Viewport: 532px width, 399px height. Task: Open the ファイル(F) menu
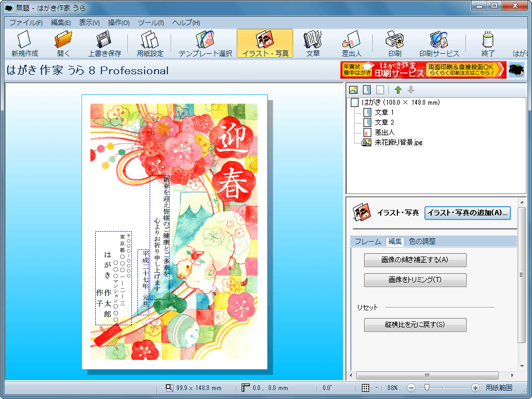pos(26,23)
